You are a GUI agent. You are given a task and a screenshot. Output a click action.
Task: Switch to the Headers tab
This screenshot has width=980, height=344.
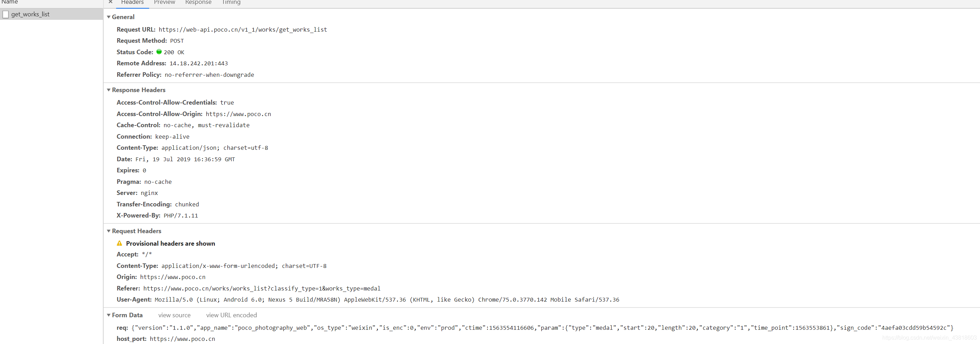pos(132,2)
